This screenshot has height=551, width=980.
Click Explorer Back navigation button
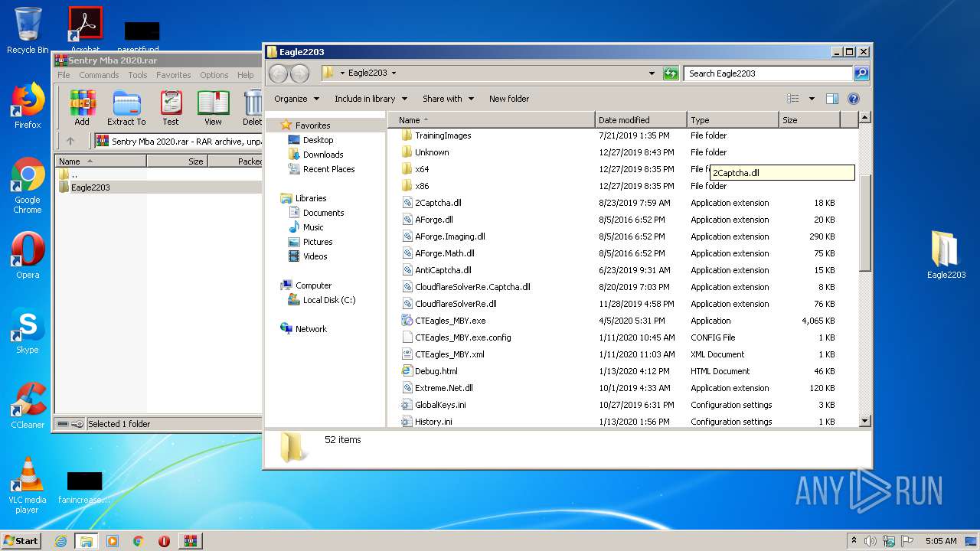coord(279,73)
